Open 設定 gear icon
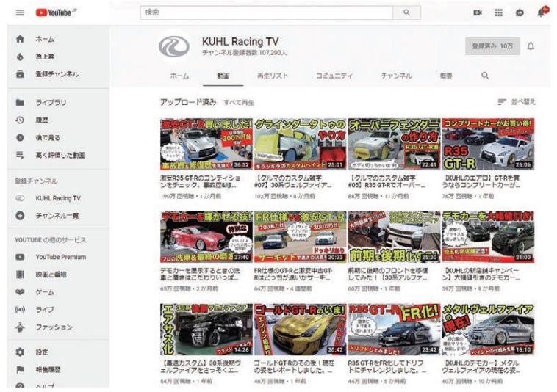This screenshot has height=392, width=557. point(21,352)
